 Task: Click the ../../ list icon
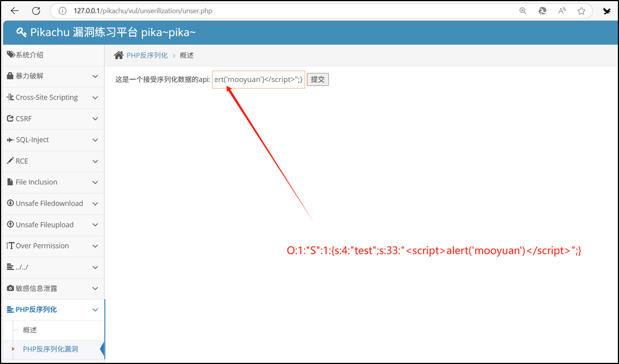10,267
